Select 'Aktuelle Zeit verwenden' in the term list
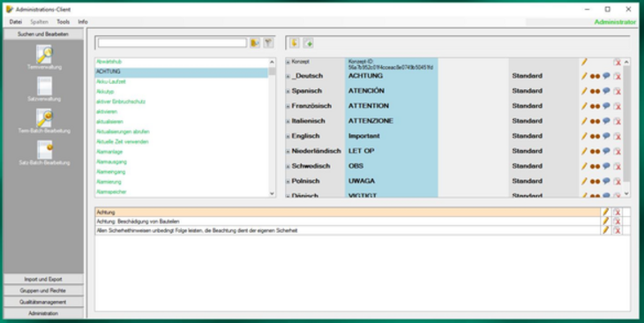This screenshot has height=323, width=644. 123,142
